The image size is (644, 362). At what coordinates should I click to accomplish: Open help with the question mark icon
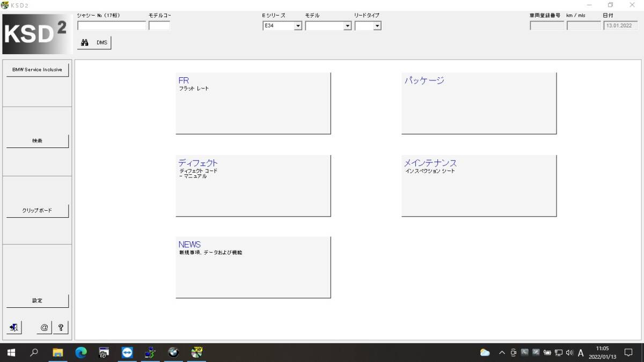[61, 327]
